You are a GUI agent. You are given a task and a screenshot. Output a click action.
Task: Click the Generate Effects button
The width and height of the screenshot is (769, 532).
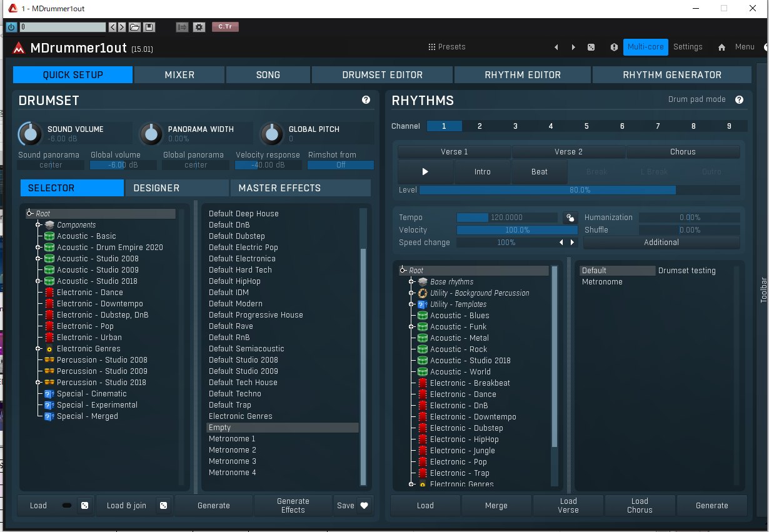[293, 506]
